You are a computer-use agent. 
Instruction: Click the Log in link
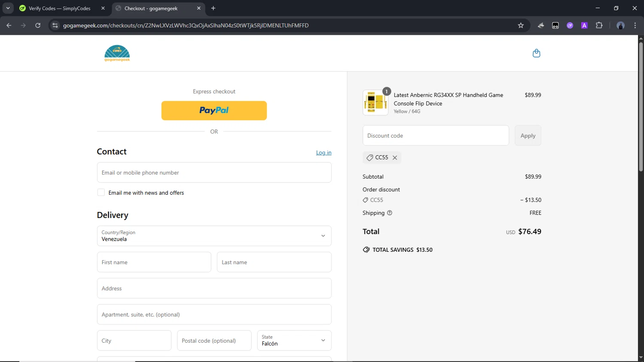pos(324,153)
